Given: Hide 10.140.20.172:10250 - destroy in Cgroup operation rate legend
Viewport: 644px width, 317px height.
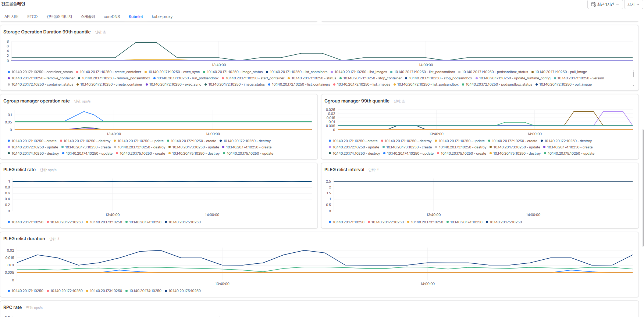Looking at the screenshot, I should click(x=245, y=141).
